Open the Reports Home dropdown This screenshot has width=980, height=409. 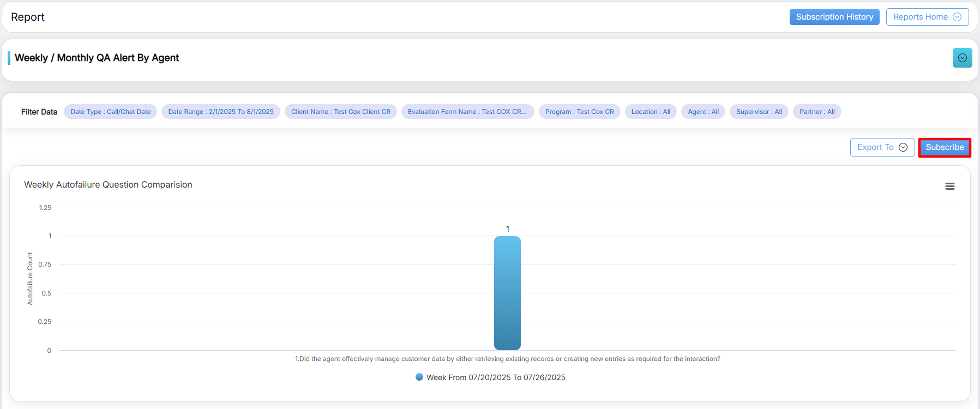(x=927, y=17)
